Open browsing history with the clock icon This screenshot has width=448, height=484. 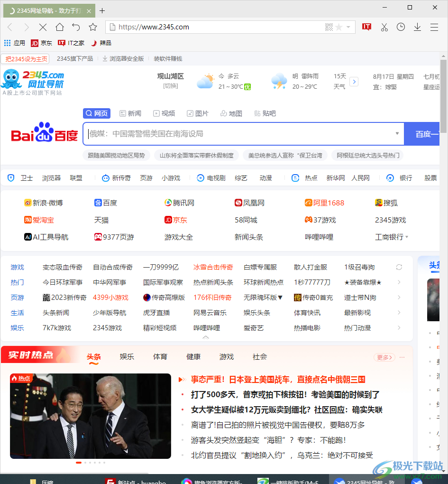click(401, 27)
